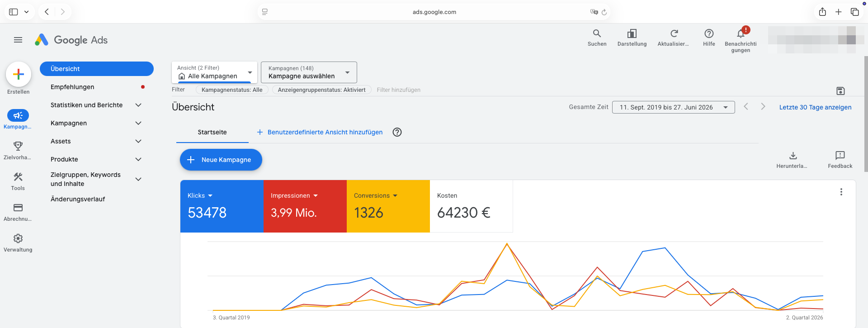
Task: Select the blue Klicks metric tile
Action: [222, 206]
